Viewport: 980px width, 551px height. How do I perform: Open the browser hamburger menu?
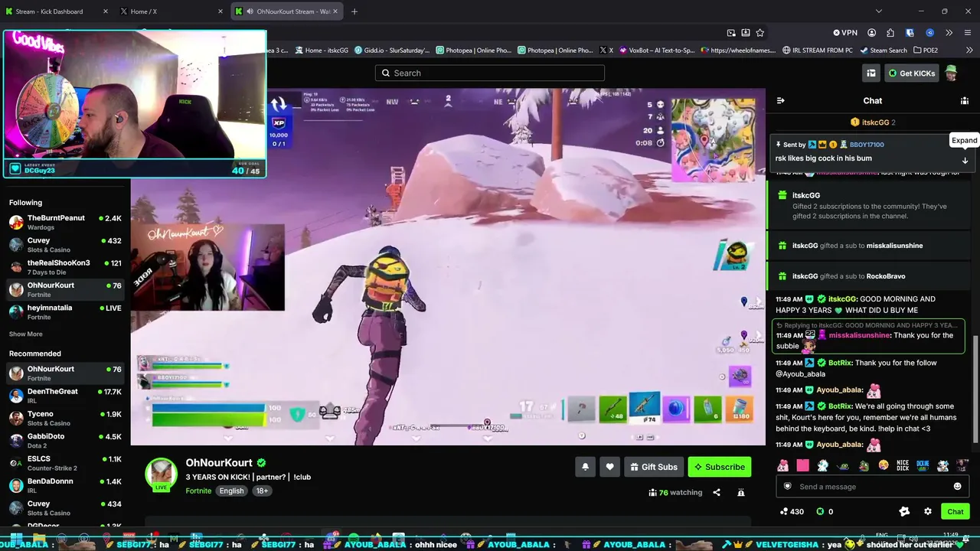coord(968,33)
